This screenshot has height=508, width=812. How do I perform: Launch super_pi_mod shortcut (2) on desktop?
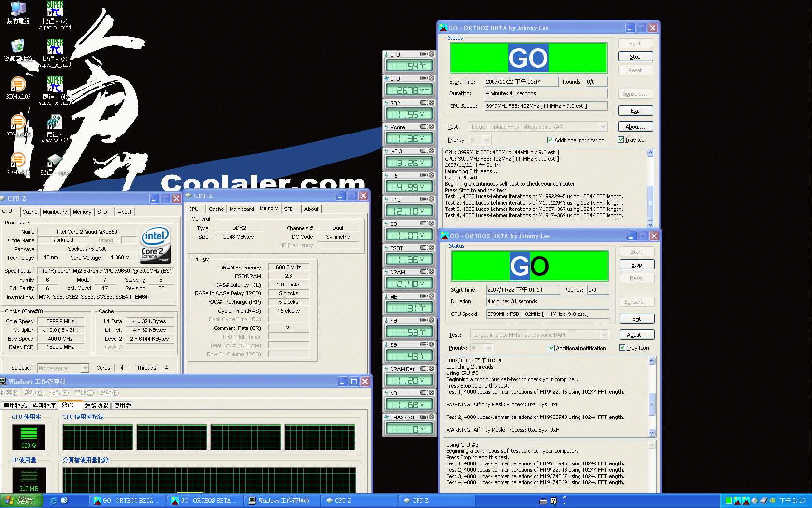tap(55, 15)
